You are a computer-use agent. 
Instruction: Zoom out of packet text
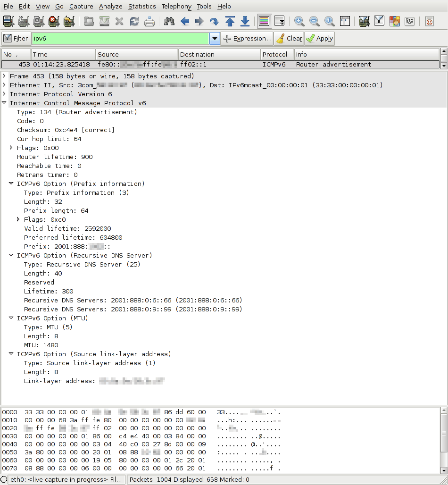(315, 21)
